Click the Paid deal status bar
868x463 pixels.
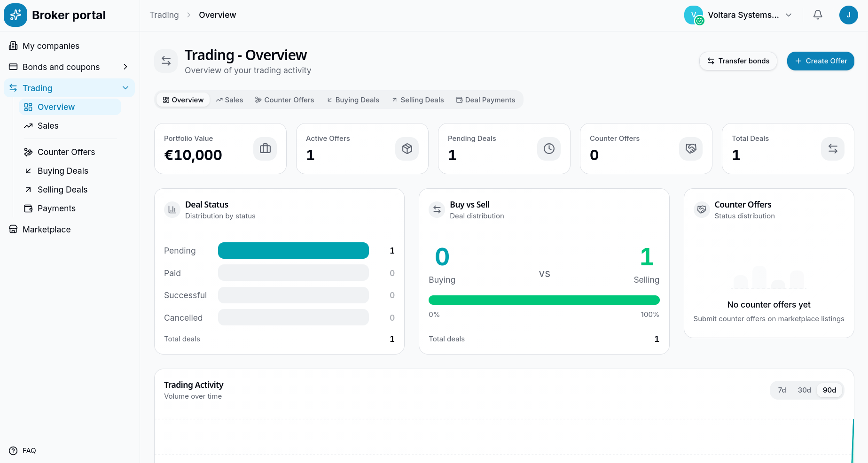(293, 273)
